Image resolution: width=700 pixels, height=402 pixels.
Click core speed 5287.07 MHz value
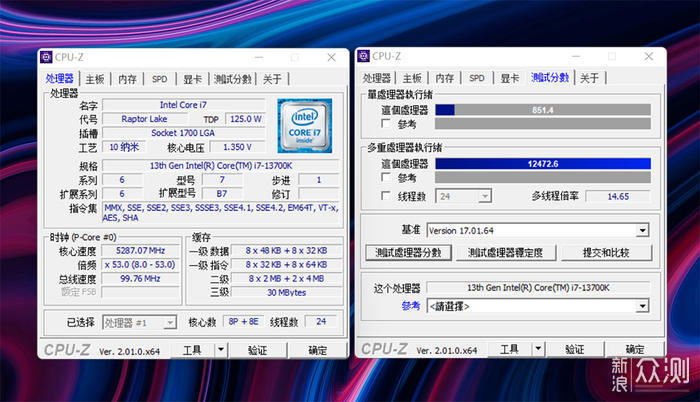(x=141, y=251)
